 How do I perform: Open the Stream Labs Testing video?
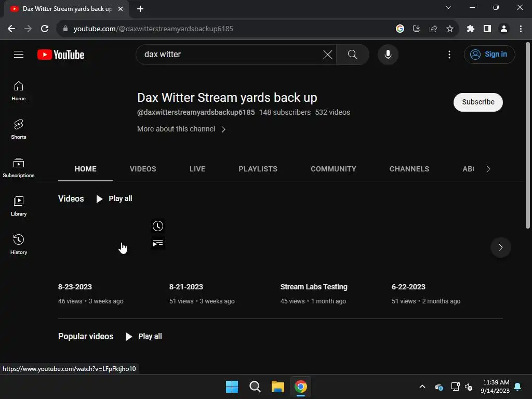pyautogui.click(x=314, y=287)
